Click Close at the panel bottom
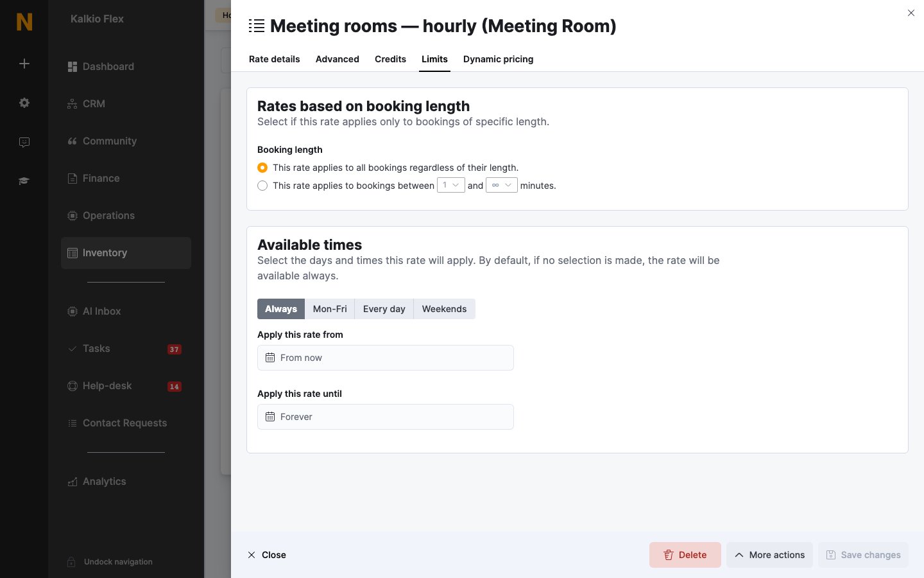The height and width of the screenshot is (578, 924). (x=267, y=555)
